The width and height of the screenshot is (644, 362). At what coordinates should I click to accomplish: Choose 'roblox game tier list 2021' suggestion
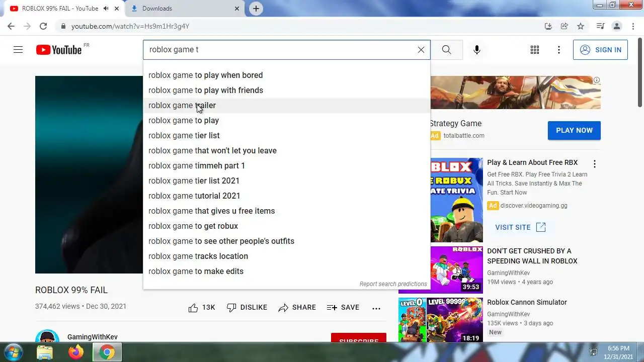[x=287, y=181]
